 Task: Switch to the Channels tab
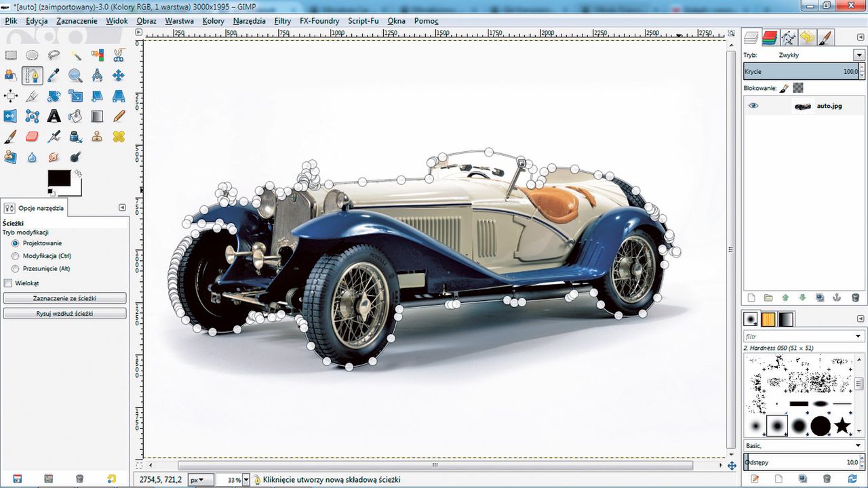(770, 37)
